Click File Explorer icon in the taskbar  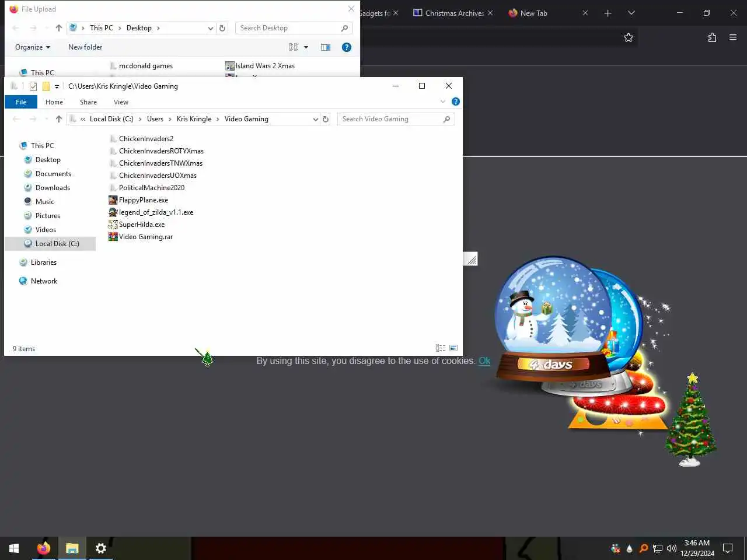72,548
